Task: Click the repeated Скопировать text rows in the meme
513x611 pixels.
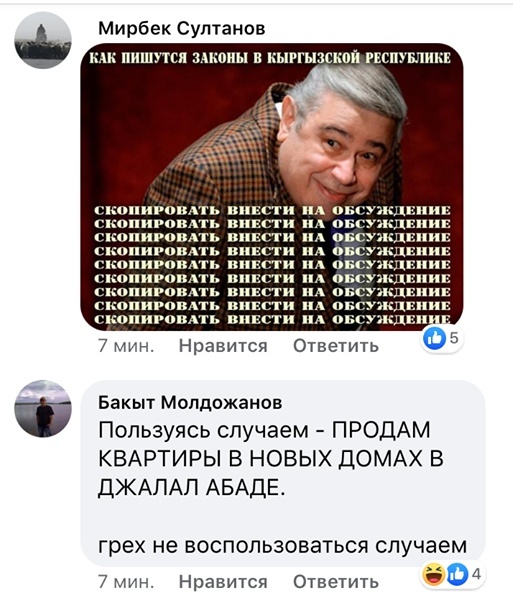Action: click(x=273, y=265)
